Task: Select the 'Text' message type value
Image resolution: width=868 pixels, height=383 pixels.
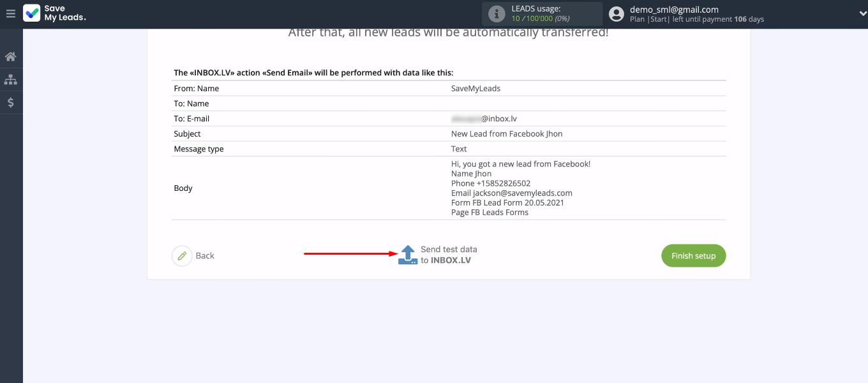Action: [x=459, y=149]
